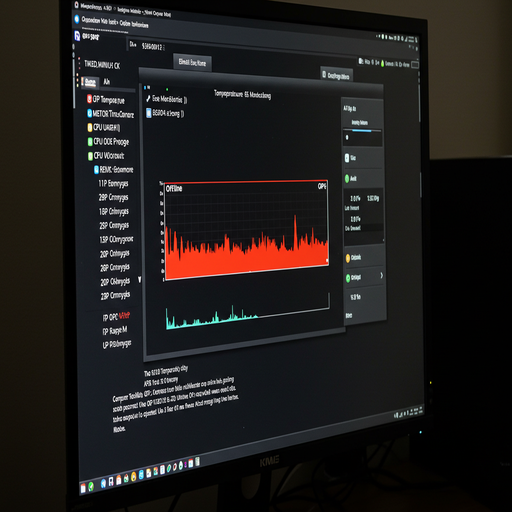Click green circle icon beside the right chevron
Screen dimensions: 512x512
coord(348,278)
